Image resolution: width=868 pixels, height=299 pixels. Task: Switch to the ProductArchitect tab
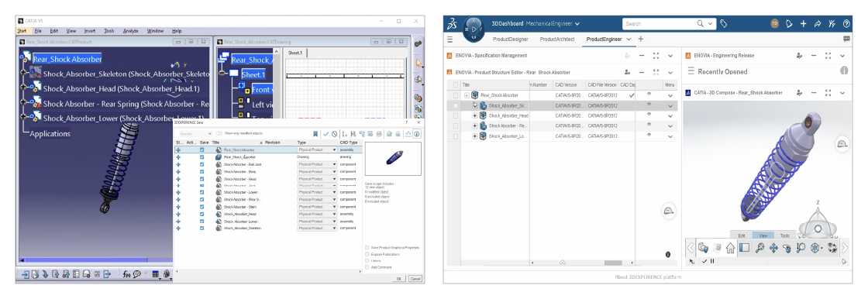[557, 40]
